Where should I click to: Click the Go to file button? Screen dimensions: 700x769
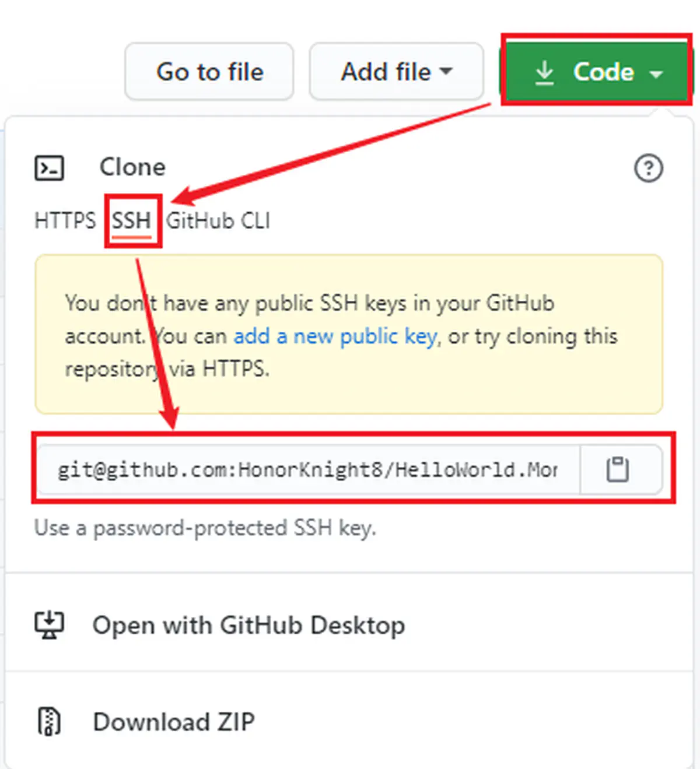click(x=209, y=71)
